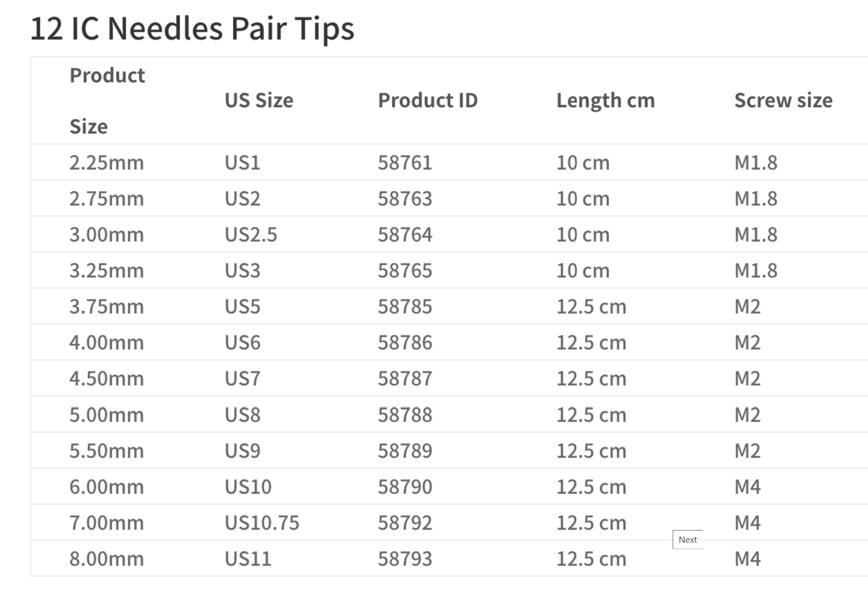Click the US Size column header
This screenshot has width=868, height=608.
[x=258, y=101]
